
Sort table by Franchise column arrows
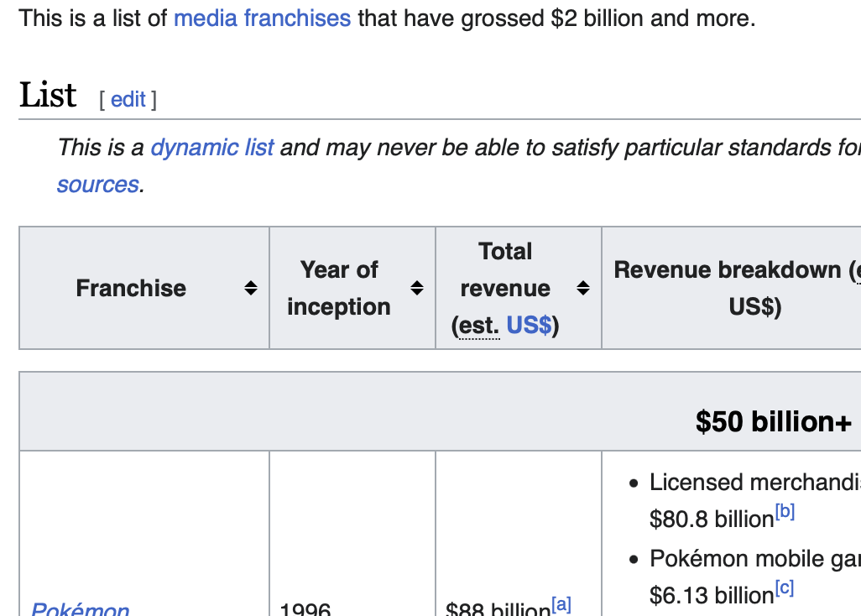pyautogui.click(x=250, y=289)
